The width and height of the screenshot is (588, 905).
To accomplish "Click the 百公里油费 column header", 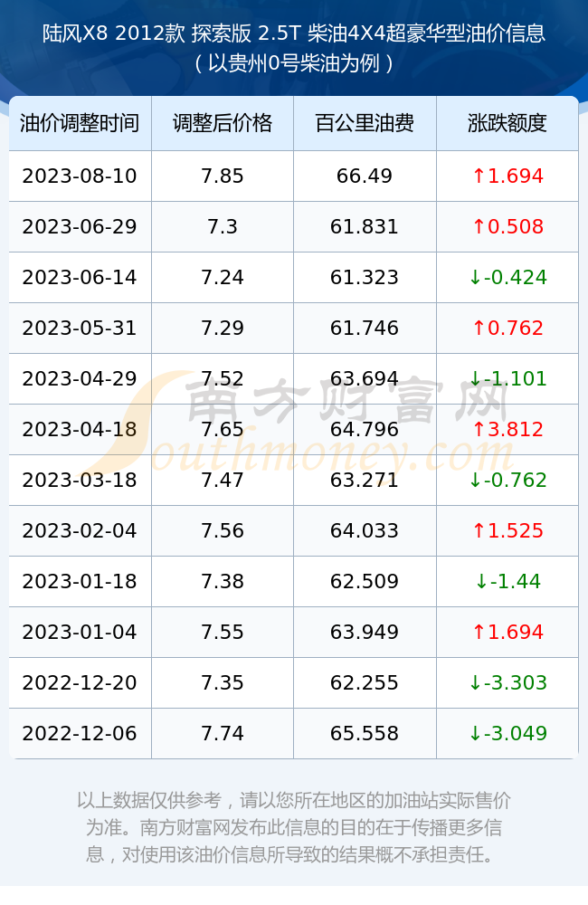I will 365,123.
